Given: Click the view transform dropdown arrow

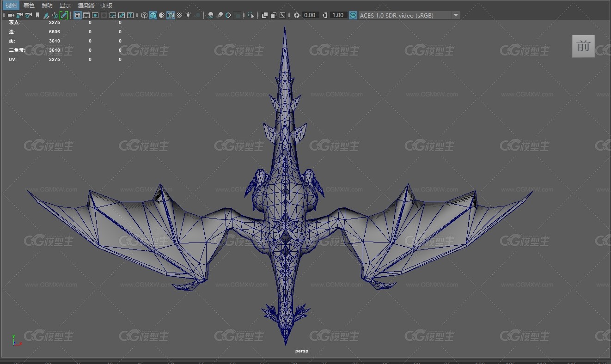Looking at the screenshot, I should click(456, 15).
